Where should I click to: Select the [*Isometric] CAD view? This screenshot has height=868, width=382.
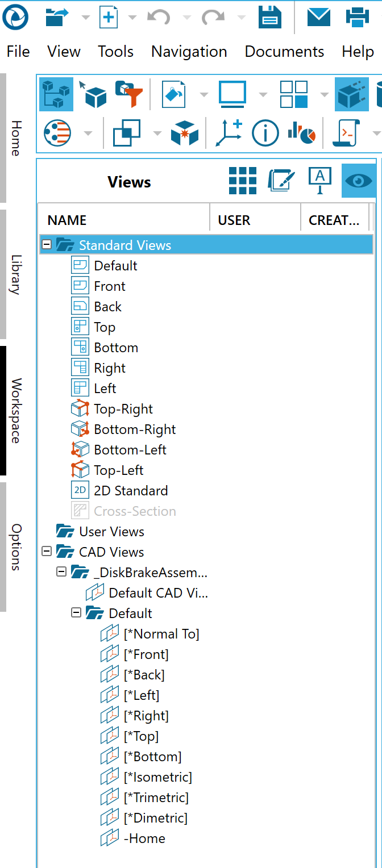157,777
